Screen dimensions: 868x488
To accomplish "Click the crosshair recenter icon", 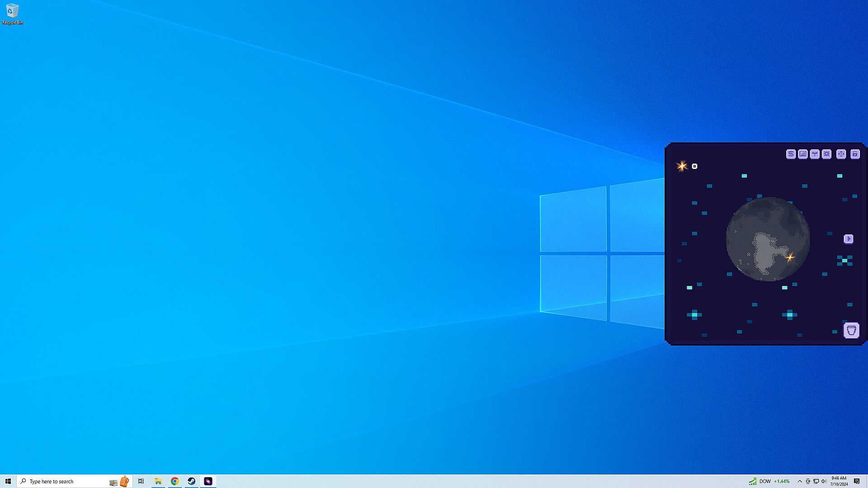I will (x=841, y=154).
